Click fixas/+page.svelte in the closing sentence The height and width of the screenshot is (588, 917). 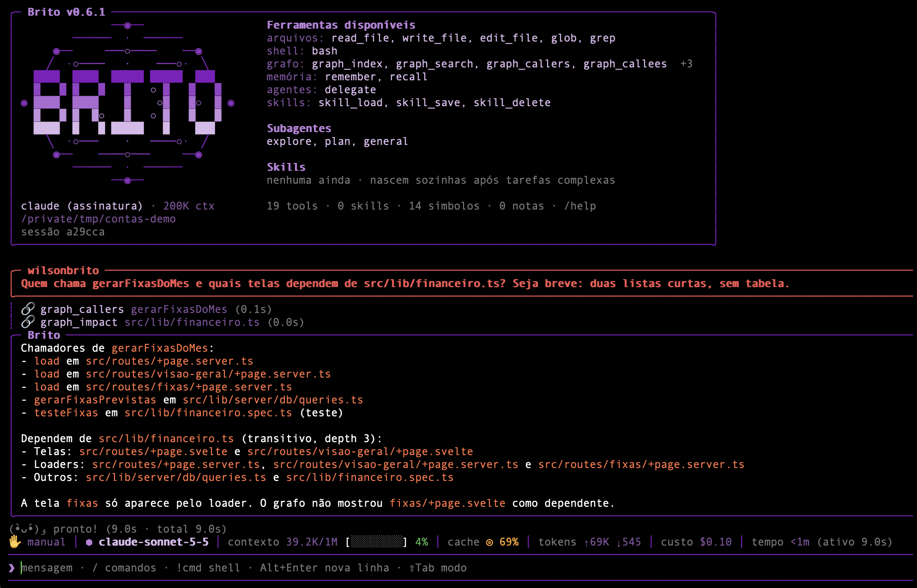[x=447, y=503]
